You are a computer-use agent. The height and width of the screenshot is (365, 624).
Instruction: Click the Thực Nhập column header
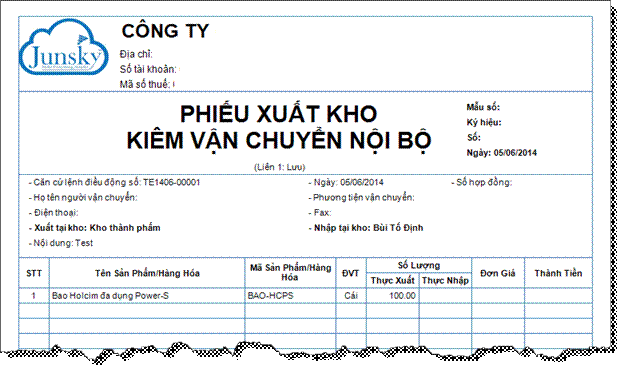445,281
